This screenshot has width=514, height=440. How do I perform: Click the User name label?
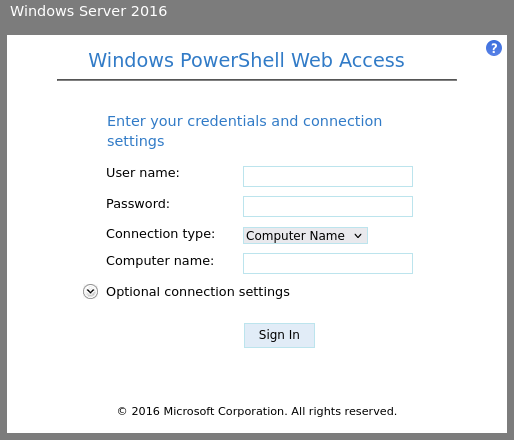tap(143, 173)
